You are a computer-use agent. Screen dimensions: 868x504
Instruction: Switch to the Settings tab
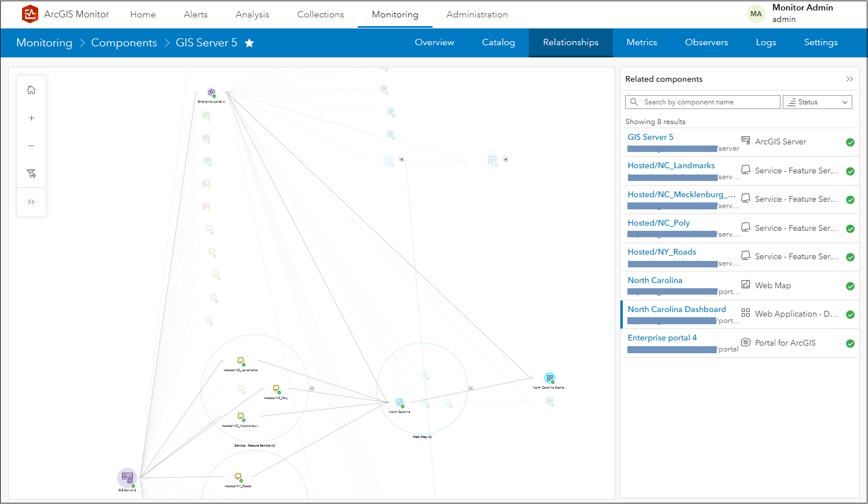(x=820, y=42)
